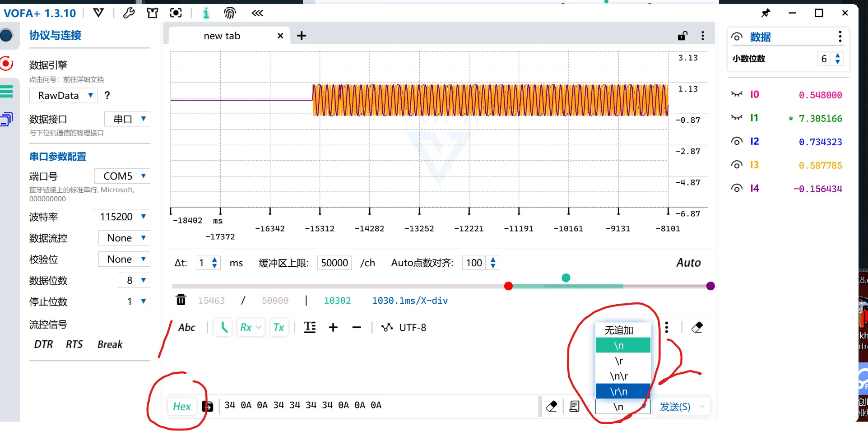Open the RawData engine dropdown
The width and height of the screenshot is (868, 431).
pos(63,95)
